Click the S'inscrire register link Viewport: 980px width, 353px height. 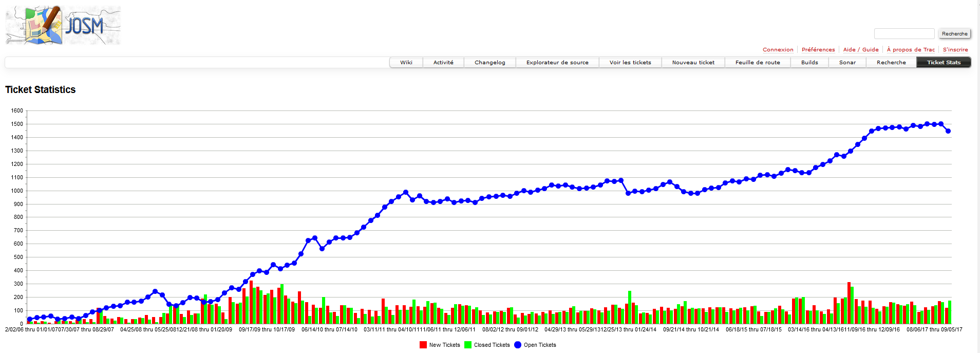point(955,50)
